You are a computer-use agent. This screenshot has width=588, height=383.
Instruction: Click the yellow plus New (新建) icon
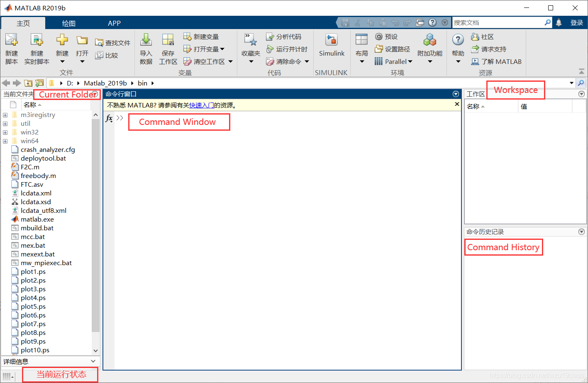click(x=62, y=40)
